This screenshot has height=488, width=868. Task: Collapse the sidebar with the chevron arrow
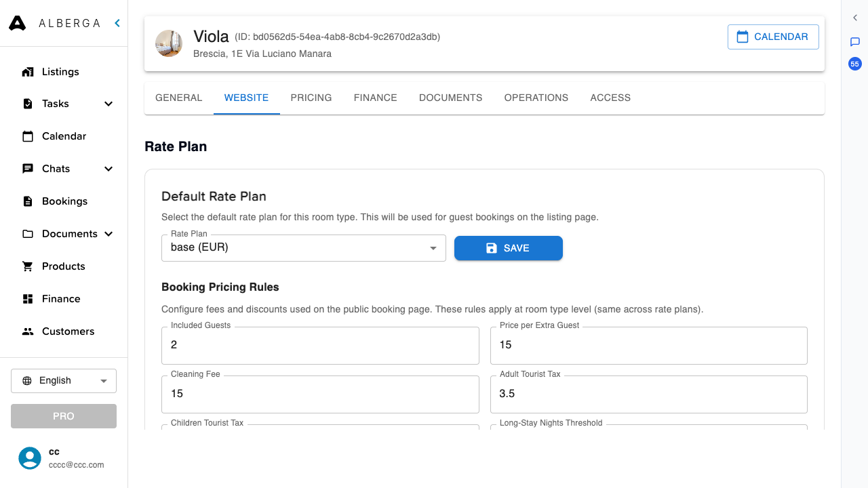click(117, 23)
